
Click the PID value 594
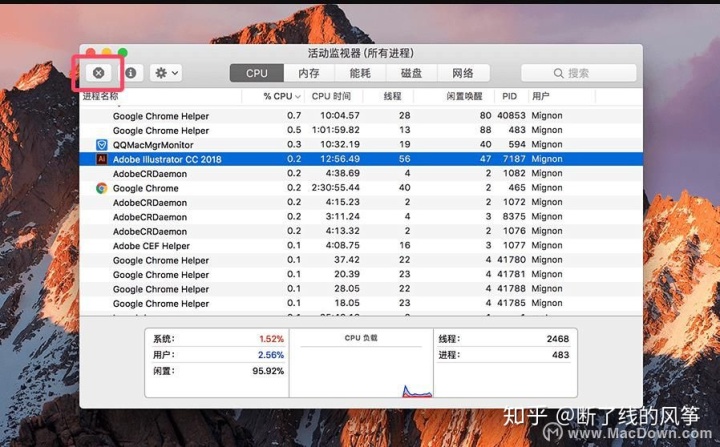point(517,145)
